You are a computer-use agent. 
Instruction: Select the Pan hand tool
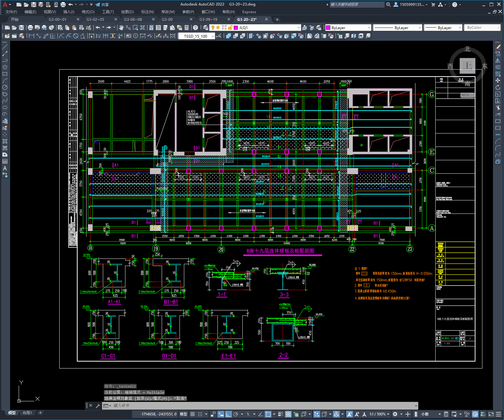pyautogui.click(x=121, y=28)
